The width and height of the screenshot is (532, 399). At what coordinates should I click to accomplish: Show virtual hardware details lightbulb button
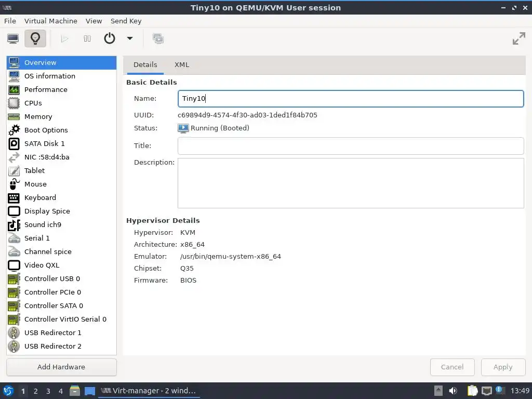35,38
